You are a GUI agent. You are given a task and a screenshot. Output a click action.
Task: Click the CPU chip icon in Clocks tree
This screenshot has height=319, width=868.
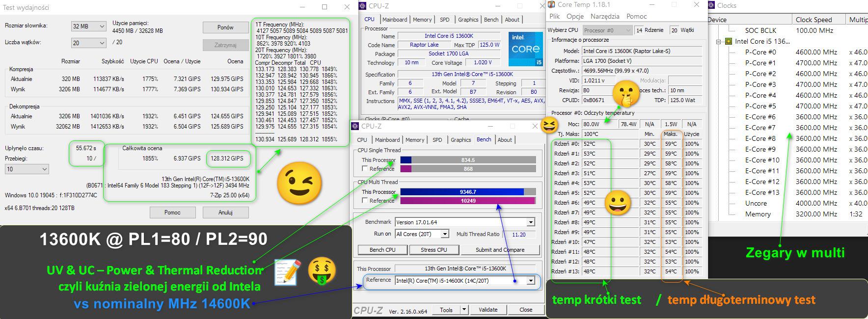(729, 41)
